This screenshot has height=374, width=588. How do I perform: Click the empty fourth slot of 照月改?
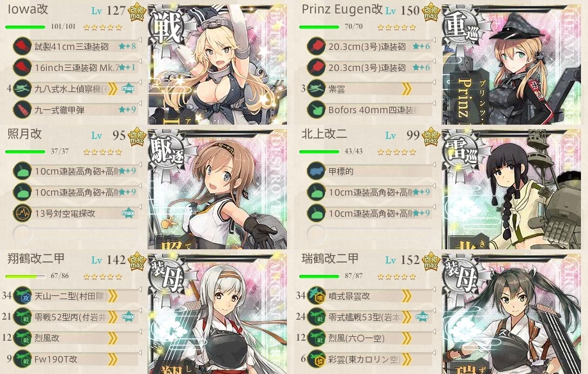[75, 234]
